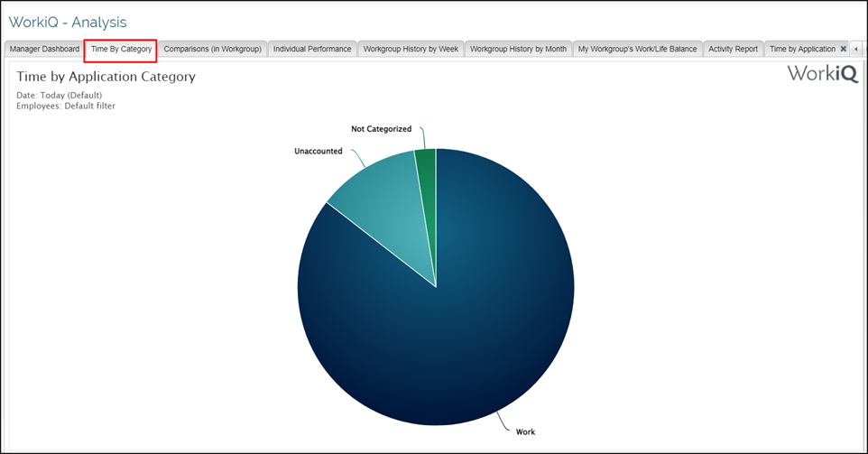This screenshot has width=868, height=454.
Task: View My Workgroup's Work/Life Balance tab
Action: pos(637,49)
